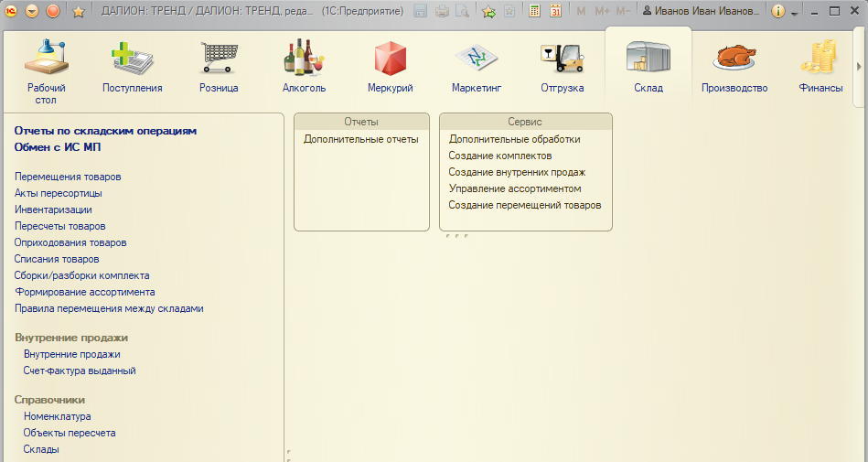Open Обмен с ИС МП
The width and height of the screenshot is (868, 462).
click(x=58, y=146)
